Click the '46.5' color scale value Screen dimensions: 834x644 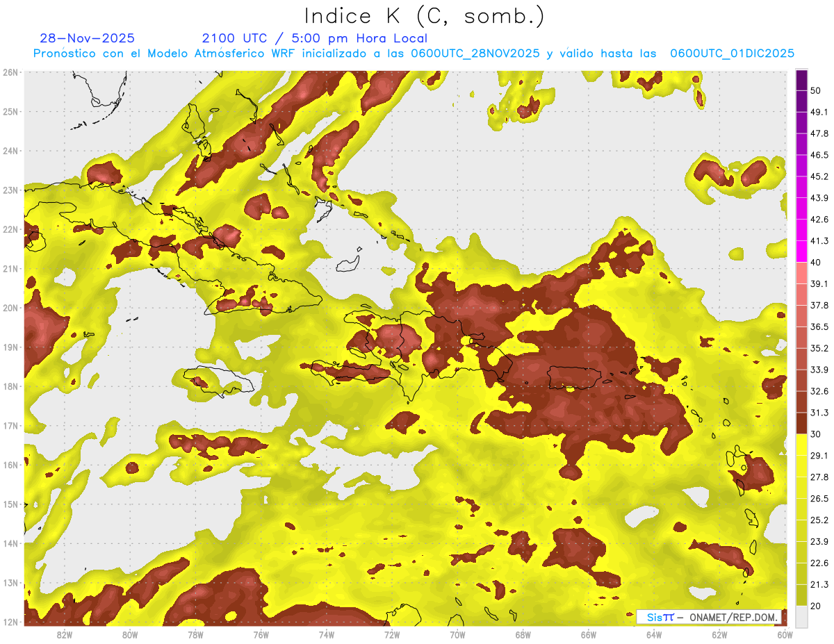(x=819, y=155)
